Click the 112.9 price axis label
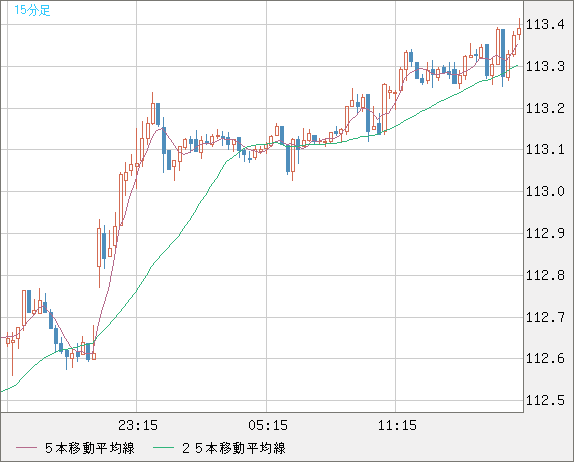The image size is (574, 462). click(x=545, y=233)
